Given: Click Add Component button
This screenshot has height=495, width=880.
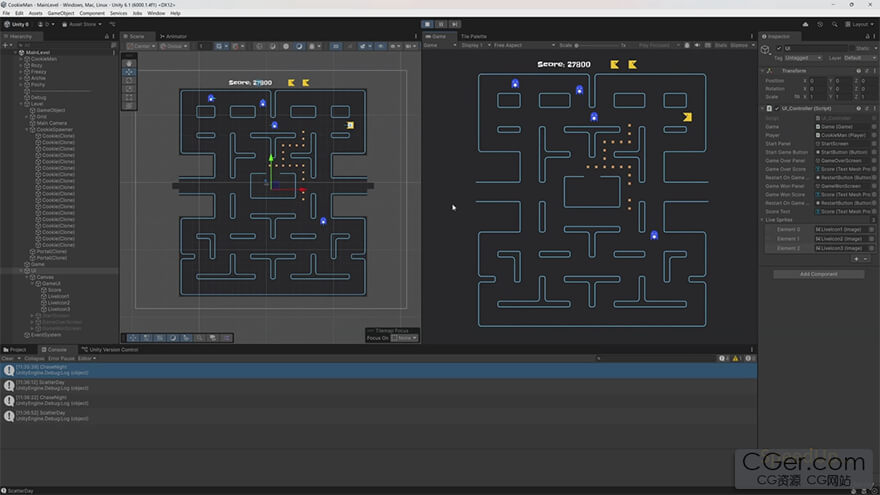Looking at the screenshot, I should (x=818, y=274).
